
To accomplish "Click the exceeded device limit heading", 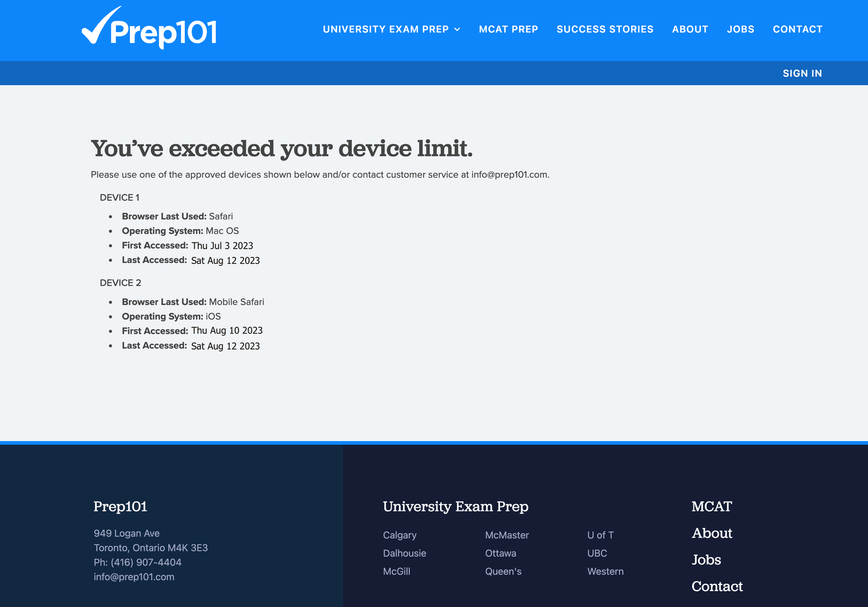I will click(281, 149).
